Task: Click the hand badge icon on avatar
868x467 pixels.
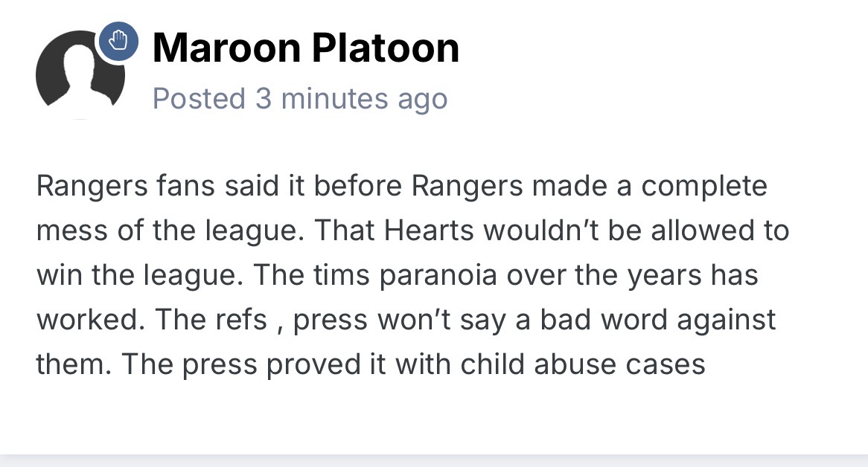Action: [118, 42]
